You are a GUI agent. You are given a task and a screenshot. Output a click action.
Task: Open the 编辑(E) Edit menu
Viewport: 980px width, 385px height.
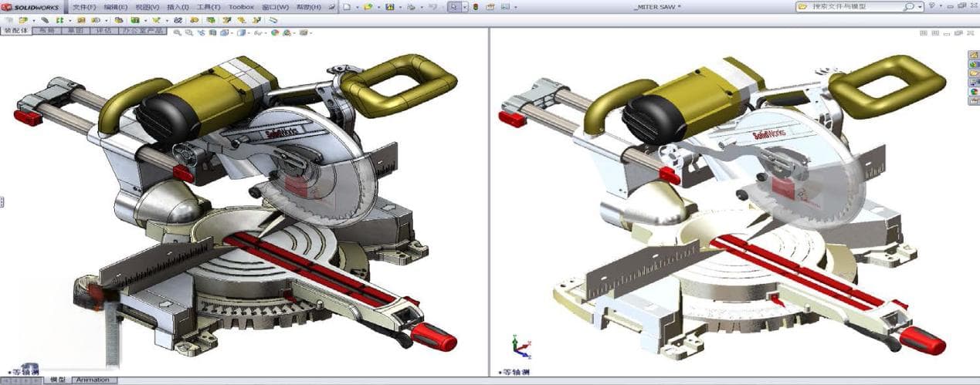pos(115,7)
